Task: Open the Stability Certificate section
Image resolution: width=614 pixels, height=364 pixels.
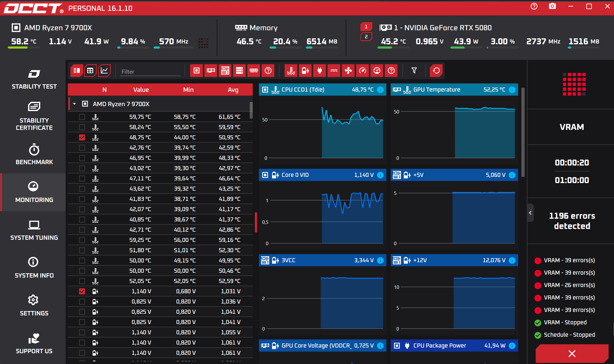Action: pos(34,116)
